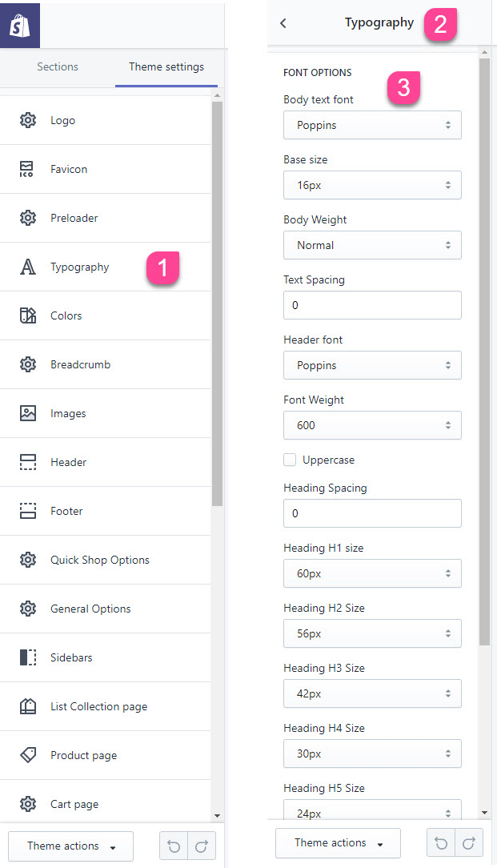Switch to the Sections tab
This screenshot has width=497, height=868.
point(58,66)
